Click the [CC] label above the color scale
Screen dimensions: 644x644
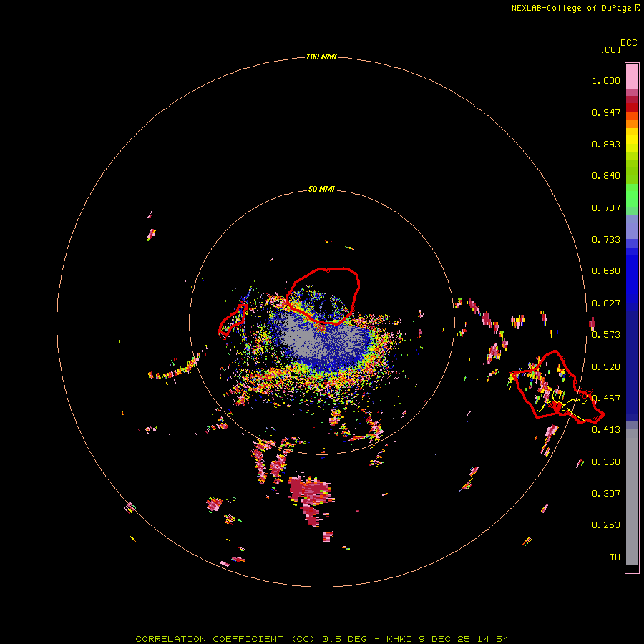[610, 49]
